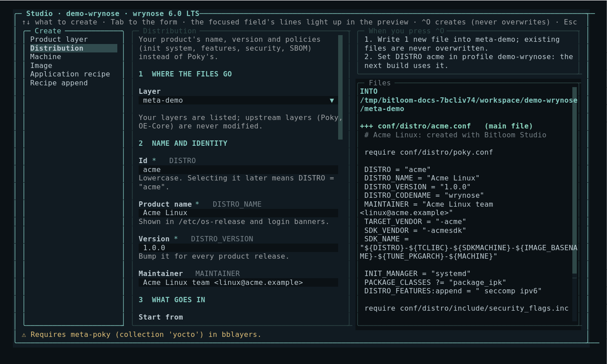This screenshot has height=364, width=607.
Task: Click the INIT_MANAGER = "systemd" line
Action: (x=418, y=274)
